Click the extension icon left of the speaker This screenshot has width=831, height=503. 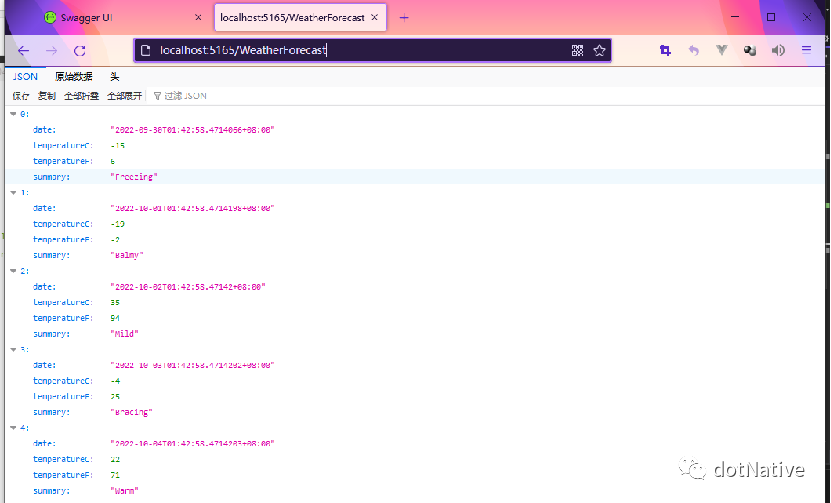pyautogui.click(x=749, y=50)
